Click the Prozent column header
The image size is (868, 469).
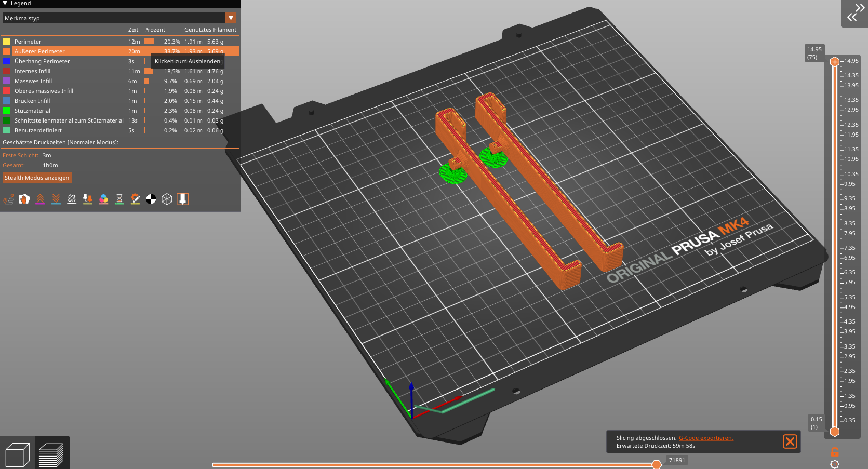click(x=155, y=30)
